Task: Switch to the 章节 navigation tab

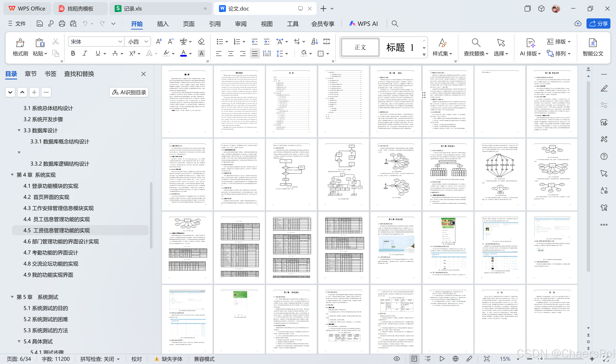Action: [x=31, y=74]
